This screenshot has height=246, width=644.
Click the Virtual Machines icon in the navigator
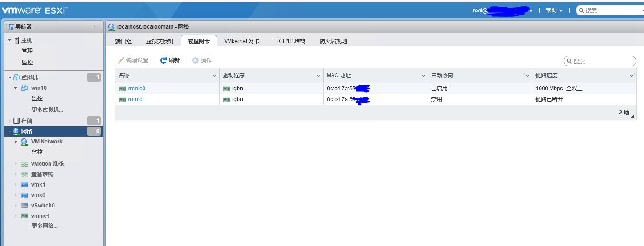[x=17, y=78]
